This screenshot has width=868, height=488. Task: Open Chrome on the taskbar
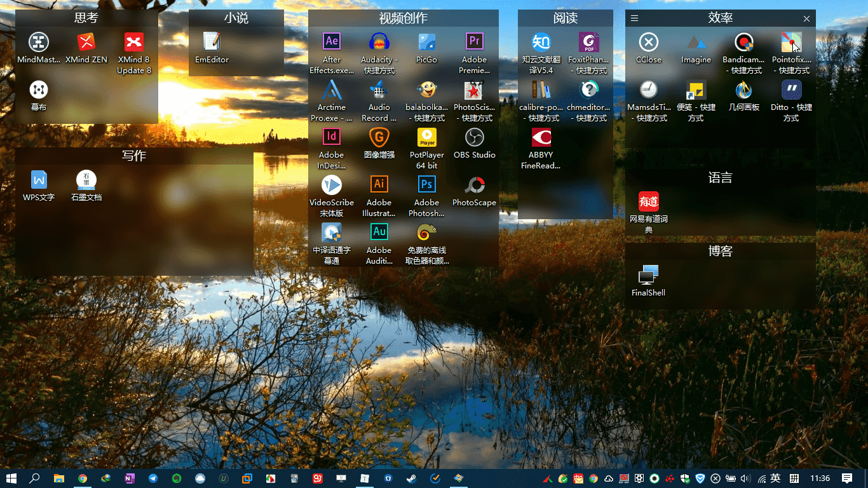coord(82,478)
